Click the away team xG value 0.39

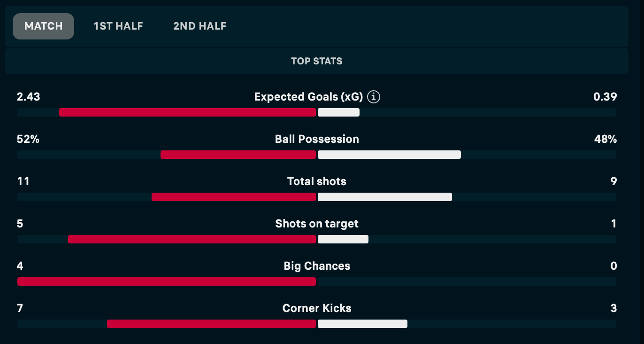coord(606,97)
